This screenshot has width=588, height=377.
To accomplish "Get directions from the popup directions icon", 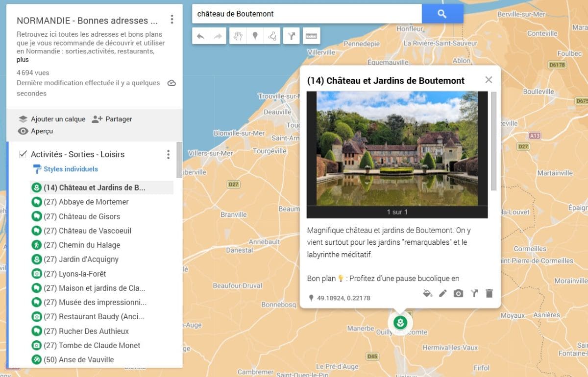I will [473, 293].
